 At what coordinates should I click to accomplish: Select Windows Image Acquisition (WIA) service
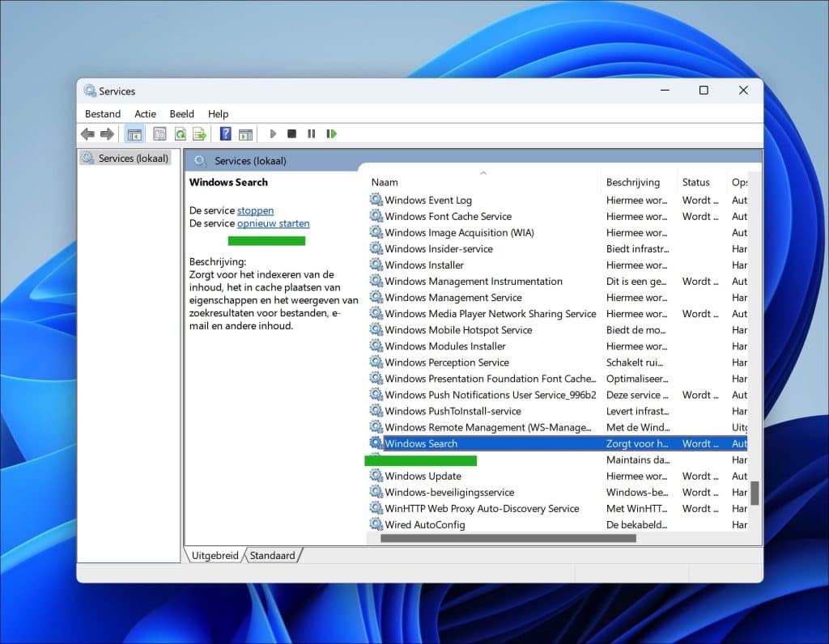click(460, 232)
